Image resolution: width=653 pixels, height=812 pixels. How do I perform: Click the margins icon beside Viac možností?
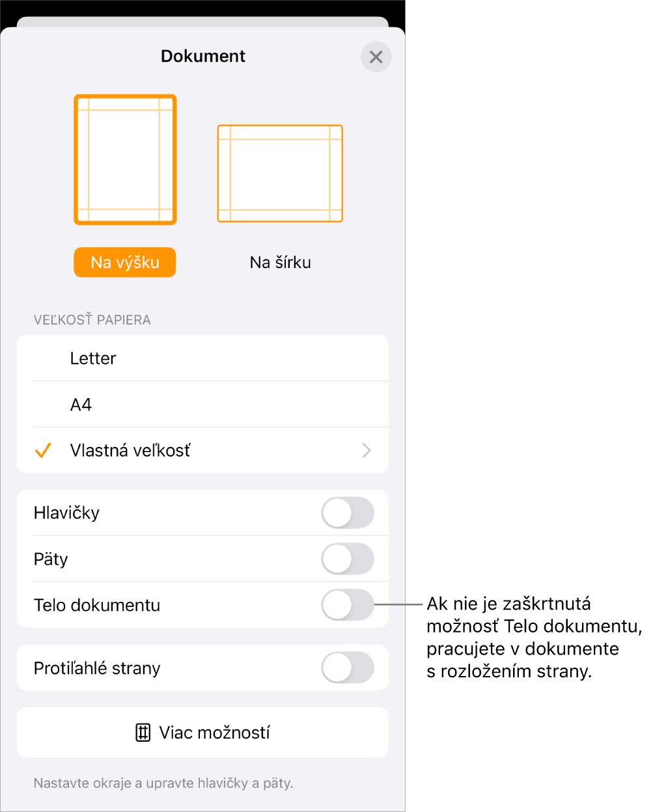143,733
